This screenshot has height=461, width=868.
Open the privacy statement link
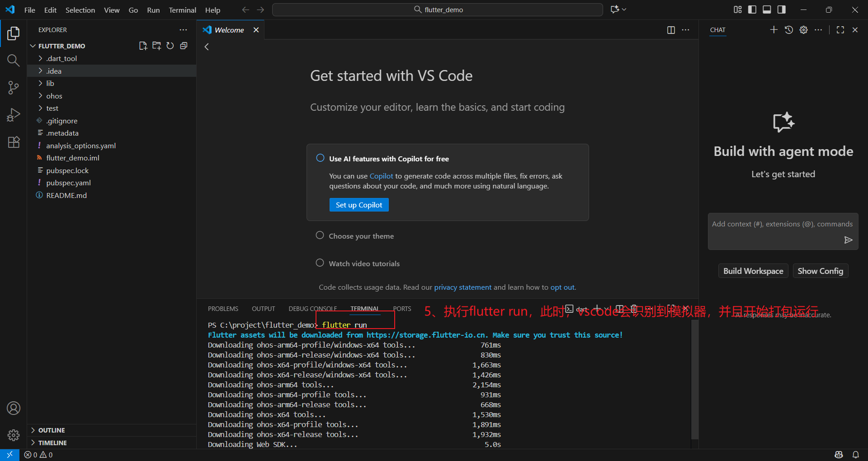(462, 287)
